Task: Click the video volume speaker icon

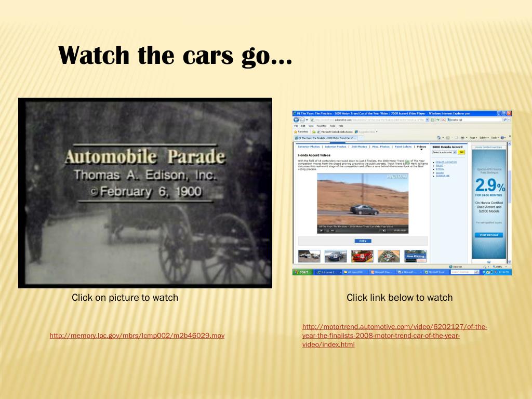Action: point(384,231)
